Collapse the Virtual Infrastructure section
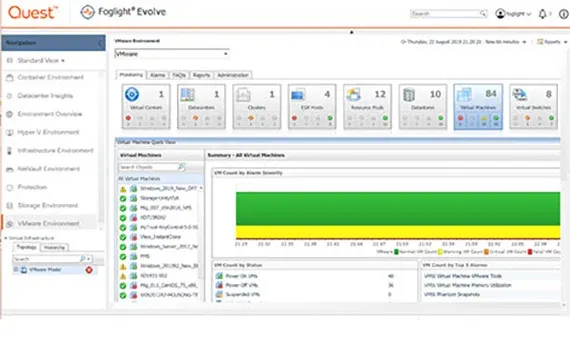This screenshot has width=570, height=364. pyautogui.click(x=6, y=238)
